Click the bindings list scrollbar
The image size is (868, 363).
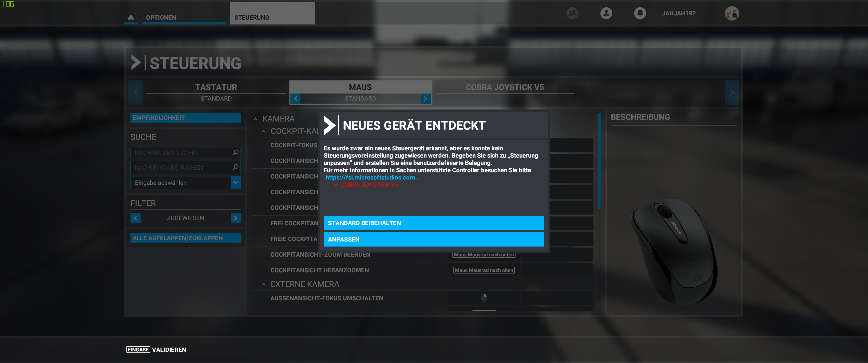click(600, 162)
